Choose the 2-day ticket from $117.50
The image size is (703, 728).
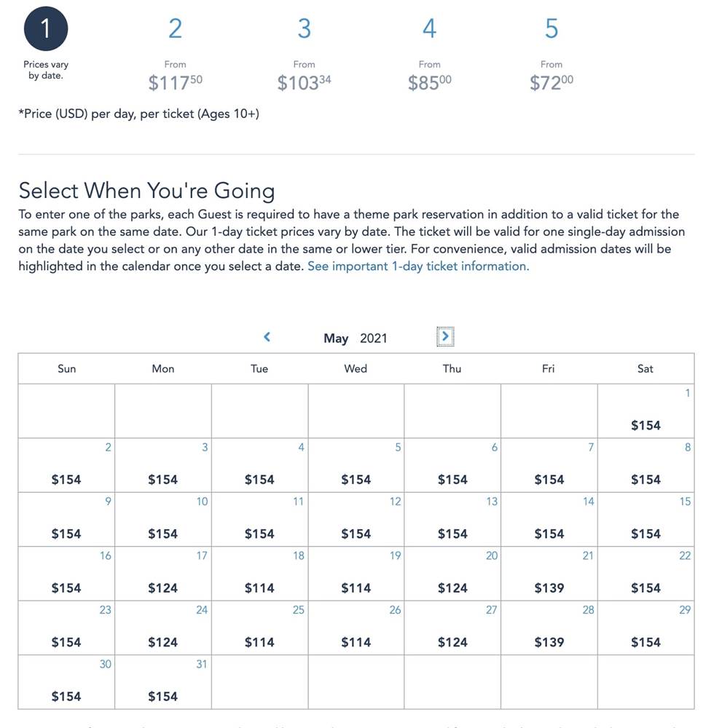175,29
